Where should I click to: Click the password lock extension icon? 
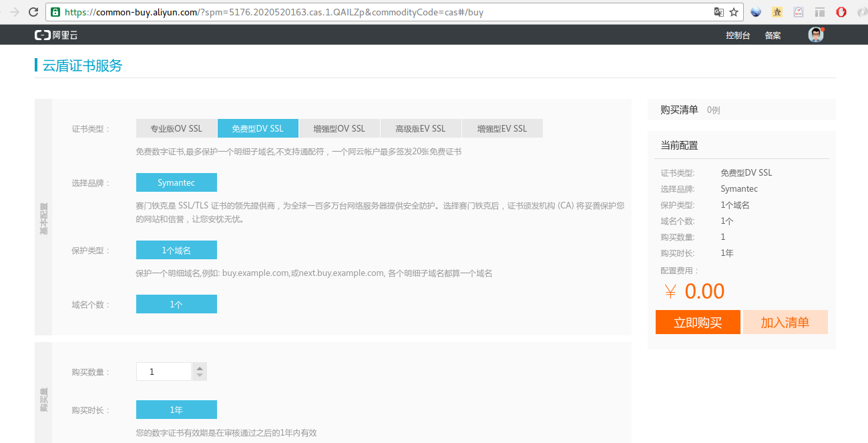[798, 11]
